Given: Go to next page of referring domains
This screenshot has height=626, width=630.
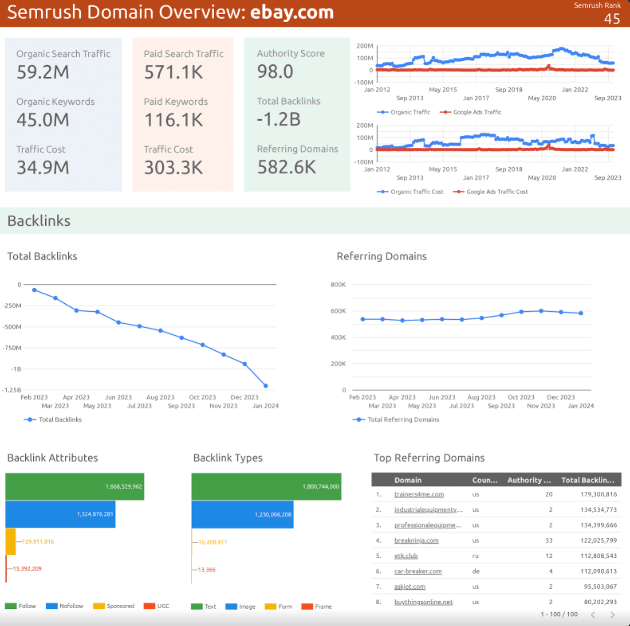Looking at the screenshot, I should point(612,614).
